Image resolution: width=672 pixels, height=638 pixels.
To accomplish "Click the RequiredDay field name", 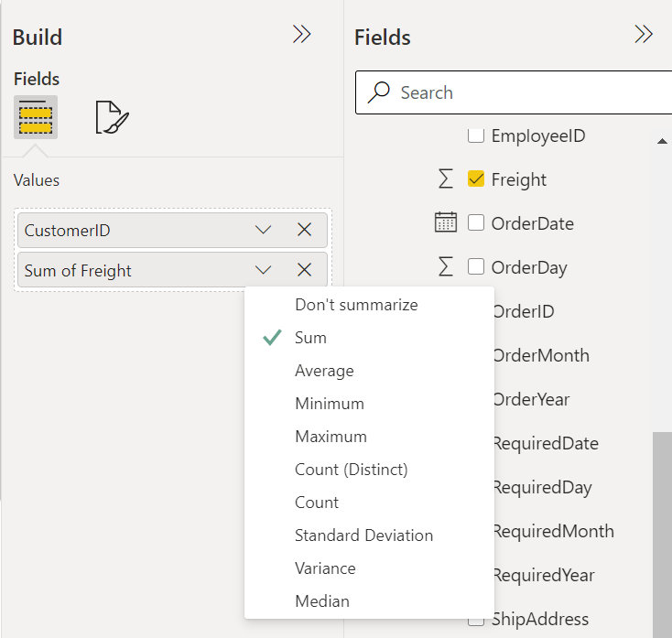I will coord(543,488).
